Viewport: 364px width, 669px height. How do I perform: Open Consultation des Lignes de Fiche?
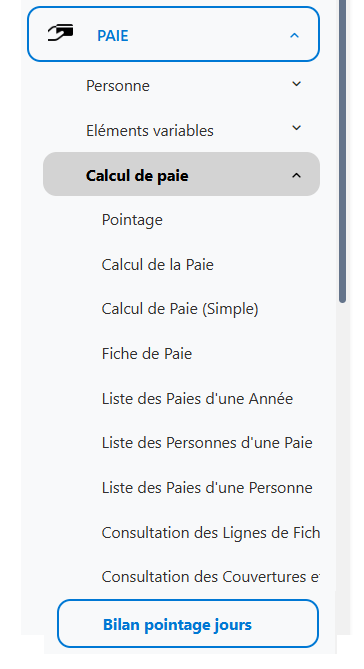[x=211, y=533]
